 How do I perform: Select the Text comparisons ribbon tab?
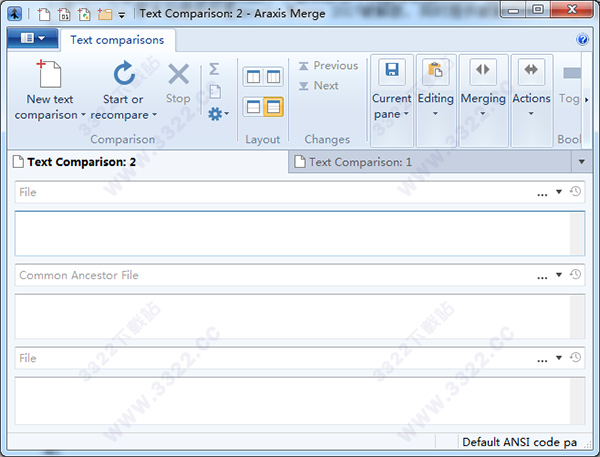pyautogui.click(x=117, y=40)
